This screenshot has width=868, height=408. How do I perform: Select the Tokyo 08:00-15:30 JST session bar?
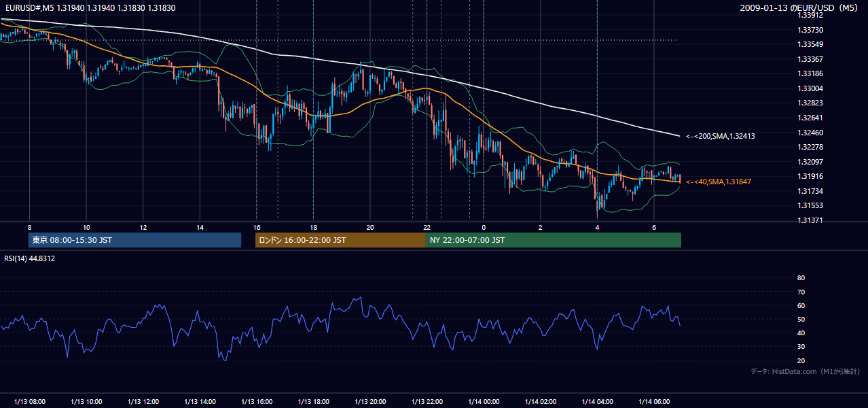tap(134, 240)
